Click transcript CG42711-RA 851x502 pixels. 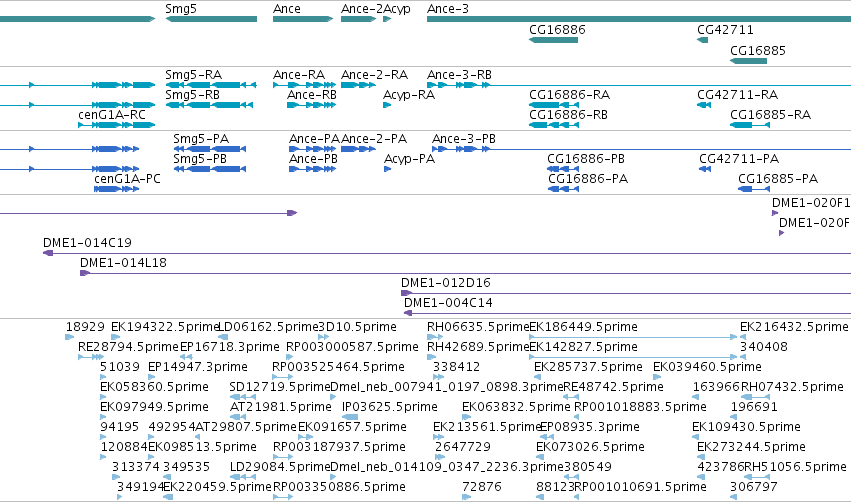pyautogui.click(x=704, y=105)
